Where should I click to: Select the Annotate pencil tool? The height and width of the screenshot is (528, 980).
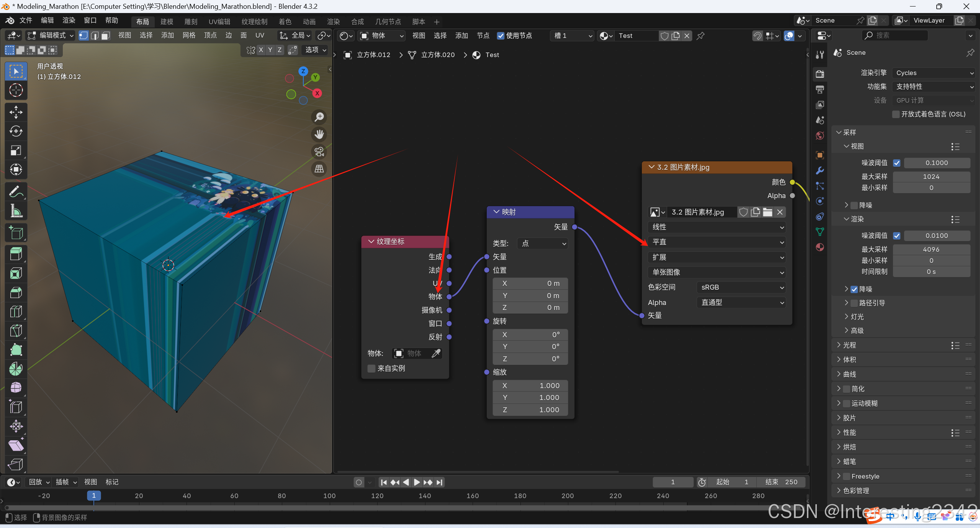(x=16, y=192)
